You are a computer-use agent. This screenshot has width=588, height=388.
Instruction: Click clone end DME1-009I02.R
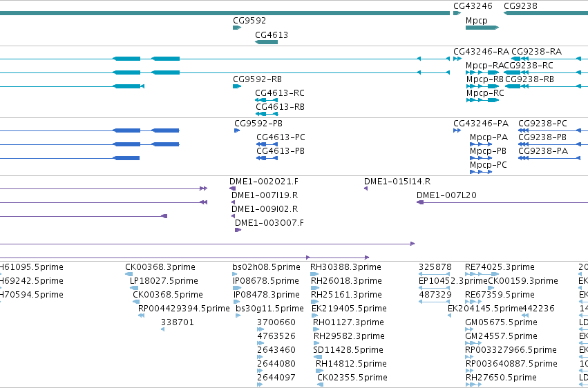pos(234,216)
